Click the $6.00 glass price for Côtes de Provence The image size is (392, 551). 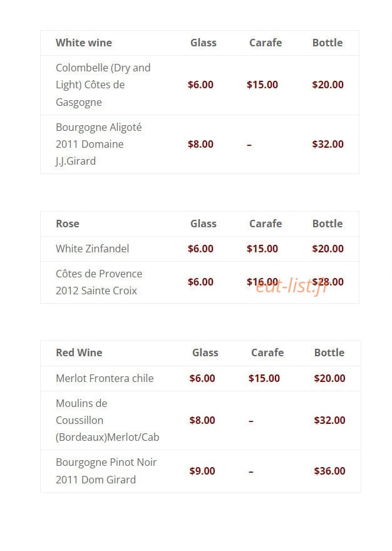(200, 282)
